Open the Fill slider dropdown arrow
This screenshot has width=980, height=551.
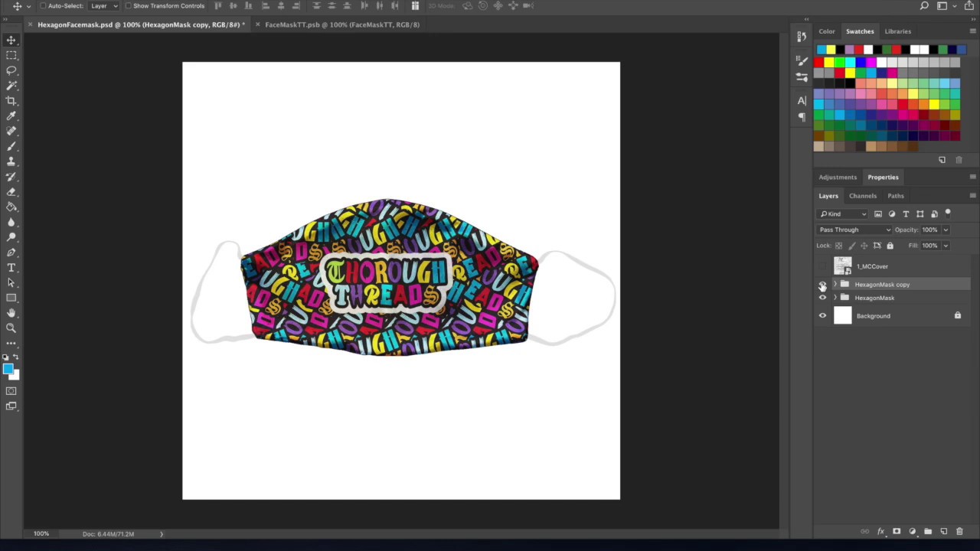[x=946, y=246]
